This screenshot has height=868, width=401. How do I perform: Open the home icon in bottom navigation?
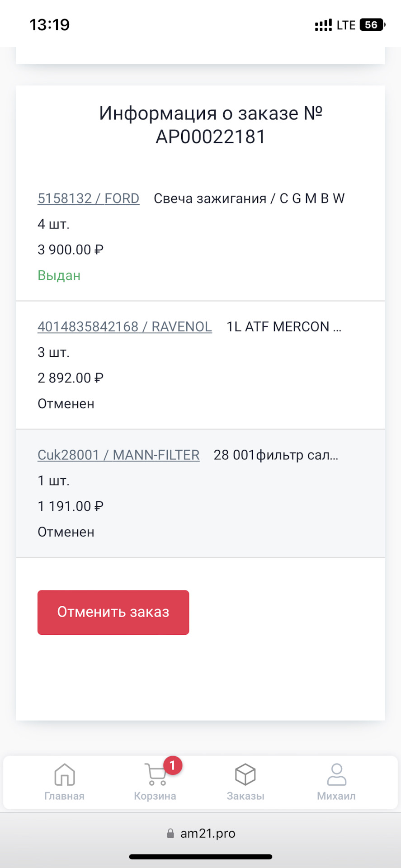(x=64, y=774)
